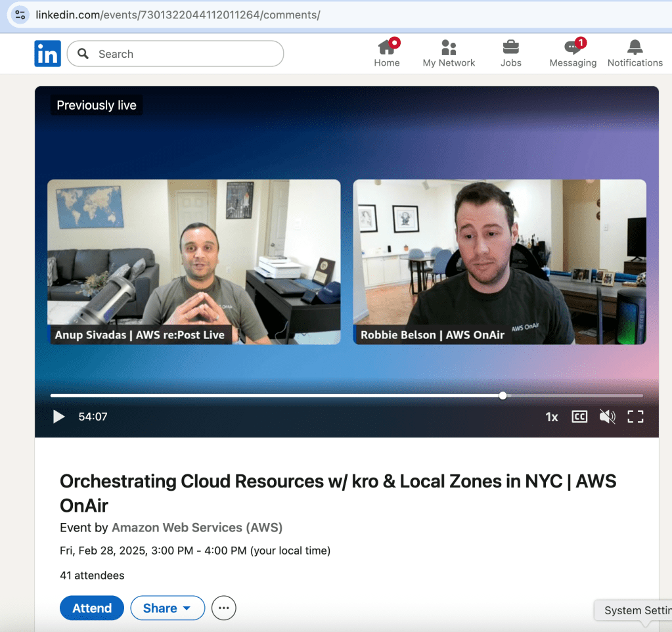The image size is (672, 632).
Task: Open Messaging with unread badge
Action: [x=573, y=48]
